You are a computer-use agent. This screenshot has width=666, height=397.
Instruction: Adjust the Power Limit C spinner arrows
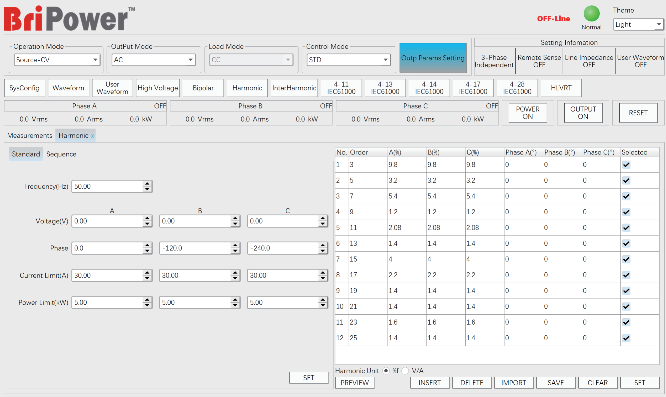[x=323, y=303]
